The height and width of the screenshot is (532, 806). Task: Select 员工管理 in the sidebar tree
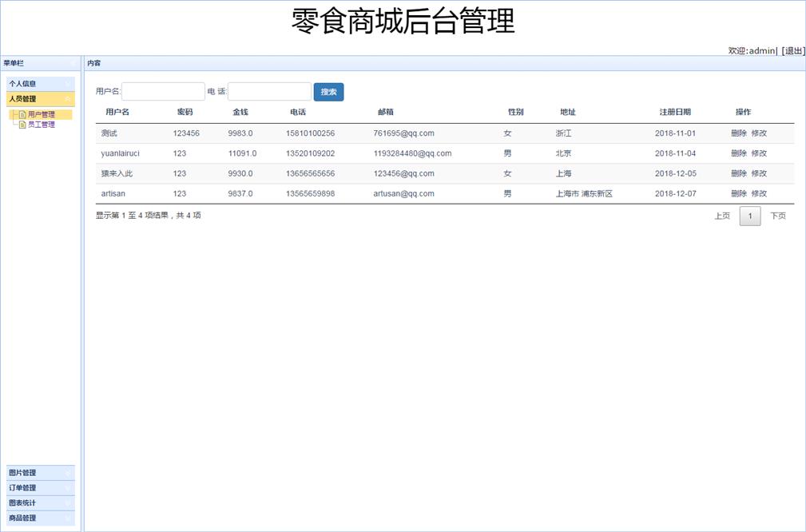[42, 125]
